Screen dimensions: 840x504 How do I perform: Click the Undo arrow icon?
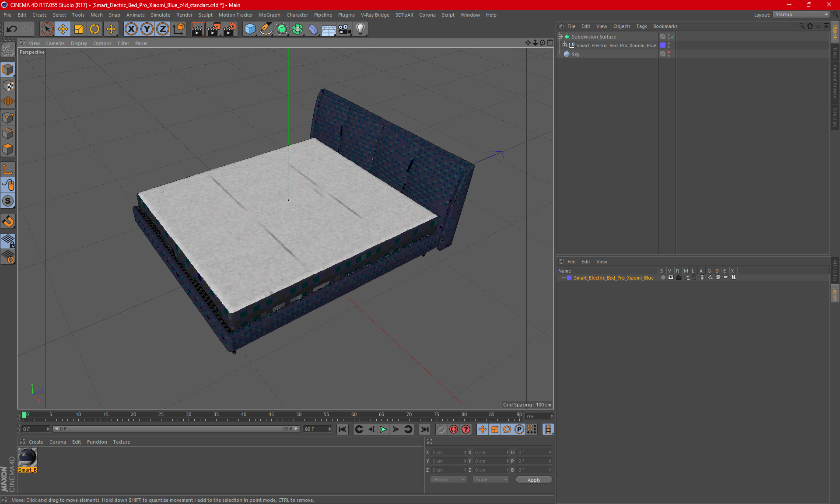11,29
